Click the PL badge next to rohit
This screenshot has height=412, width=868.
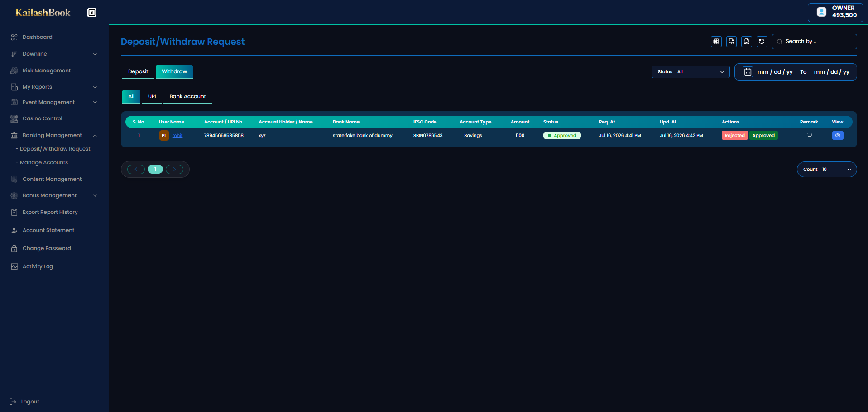pos(164,135)
